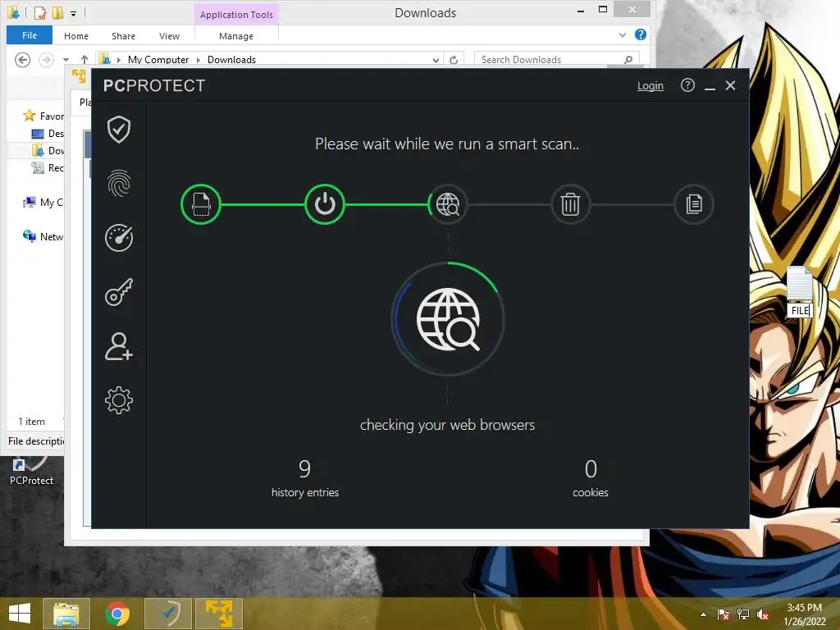Screen dimensions: 840x630
Task: Select Downloads in navigation pane
Action: 47,151
